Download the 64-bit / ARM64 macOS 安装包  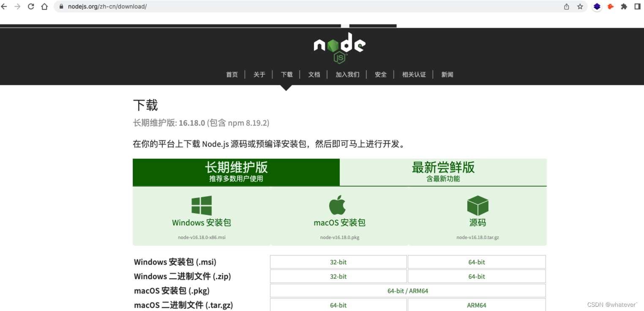point(408,290)
